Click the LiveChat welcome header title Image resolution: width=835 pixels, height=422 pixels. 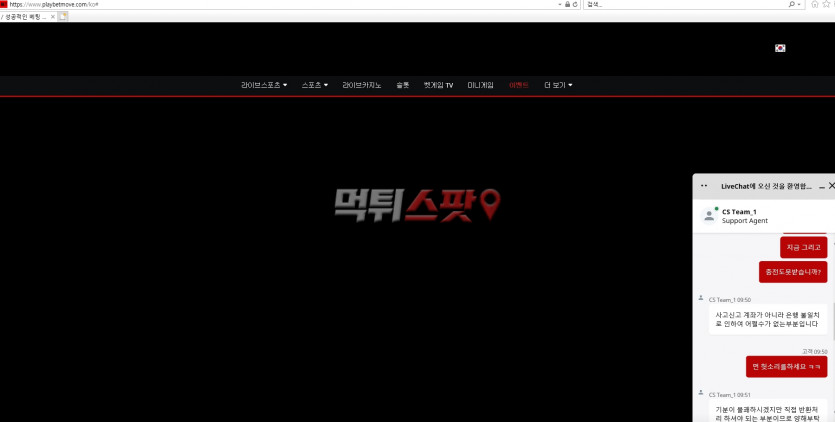(x=766, y=186)
